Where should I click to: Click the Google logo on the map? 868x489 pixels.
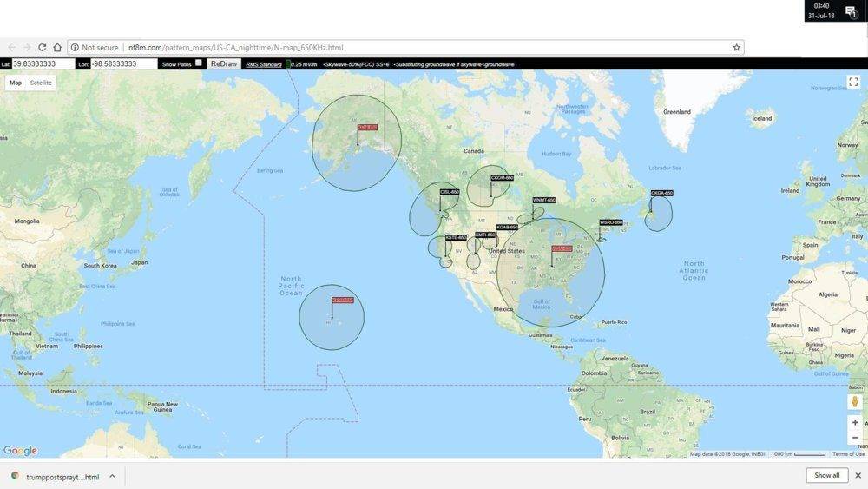[x=21, y=451]
